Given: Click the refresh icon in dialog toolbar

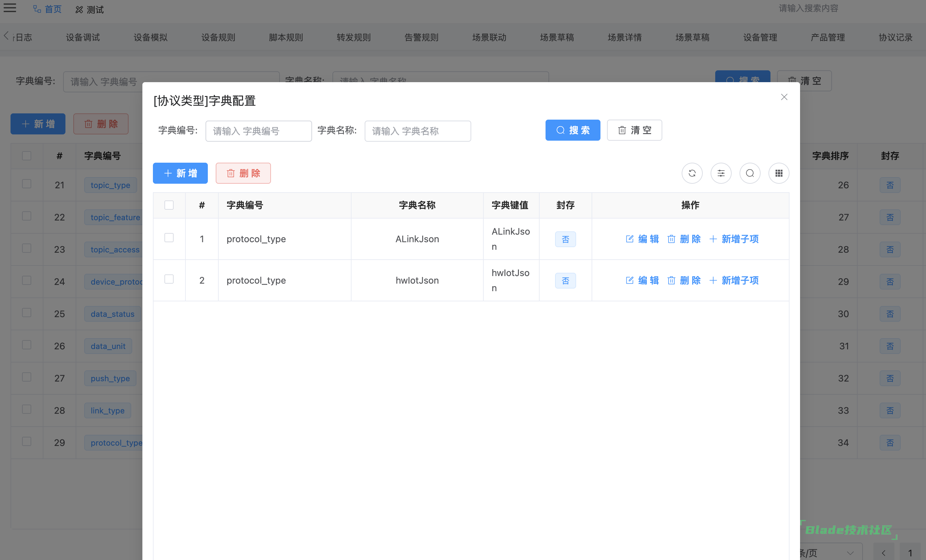Looking at the screenshot, I should point(692,173).
